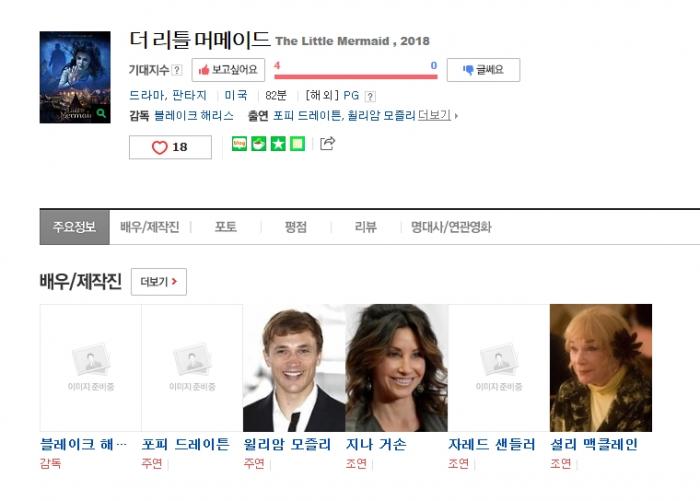Expand cast list with 더보기 link

coord(434,116)
